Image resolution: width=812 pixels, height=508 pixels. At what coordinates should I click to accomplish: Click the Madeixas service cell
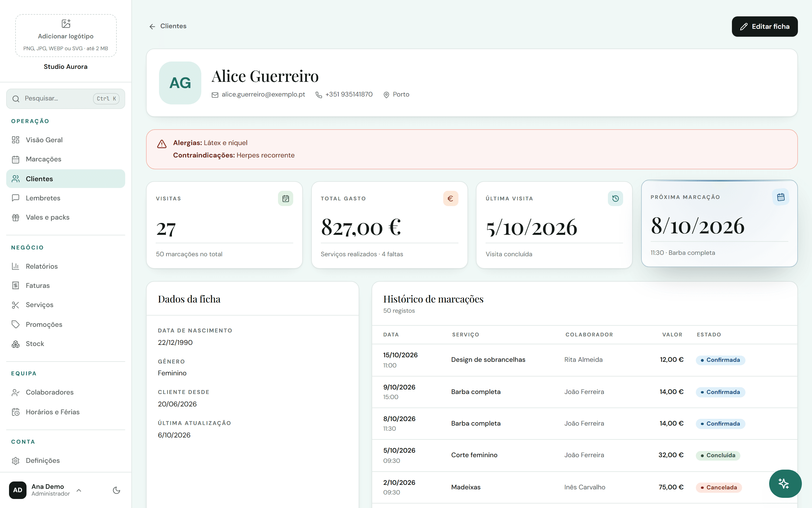pos(466,487)
